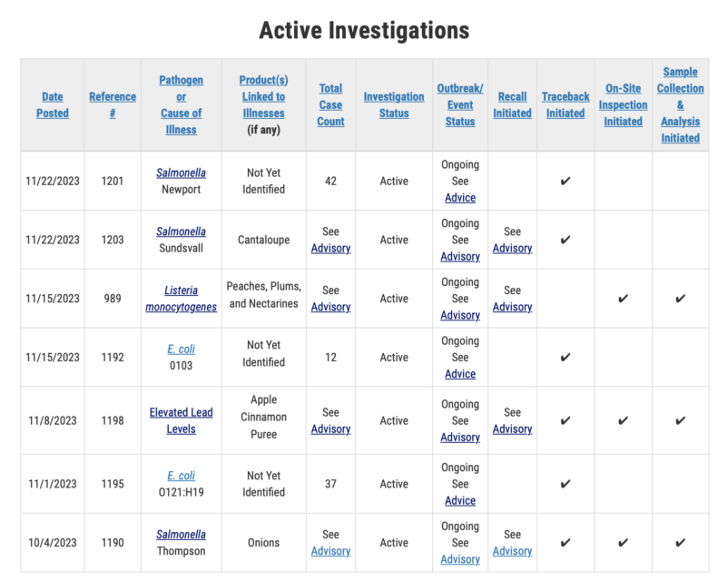Select the reference number cell 1201
This screenshot has width=728, height=581.
113,182
